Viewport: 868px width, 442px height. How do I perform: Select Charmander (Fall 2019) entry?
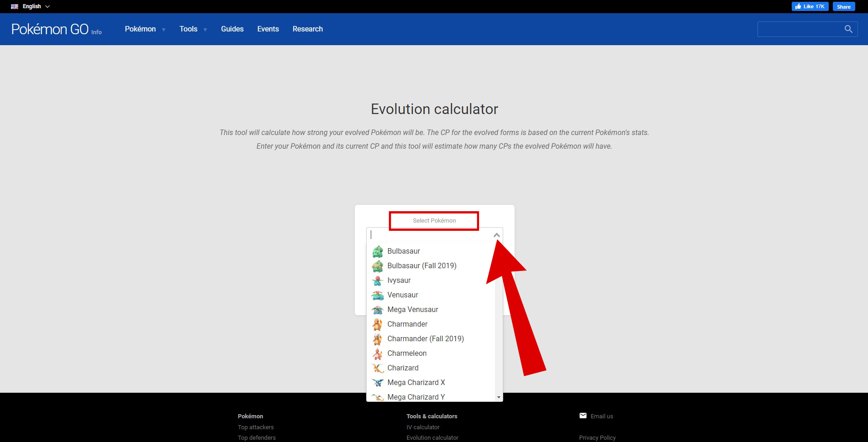(x=431, y=338)
